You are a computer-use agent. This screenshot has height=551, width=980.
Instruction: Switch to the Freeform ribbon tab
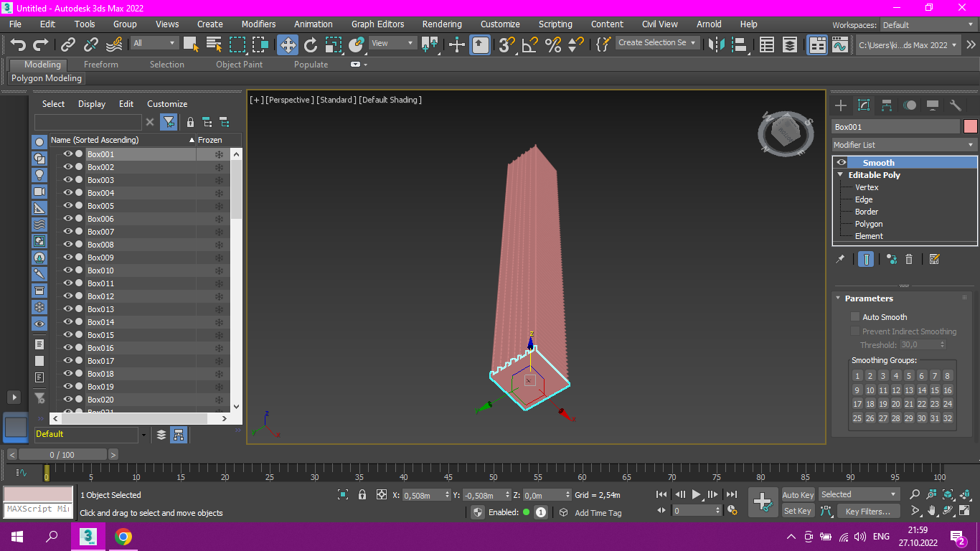tap(100, 65)
